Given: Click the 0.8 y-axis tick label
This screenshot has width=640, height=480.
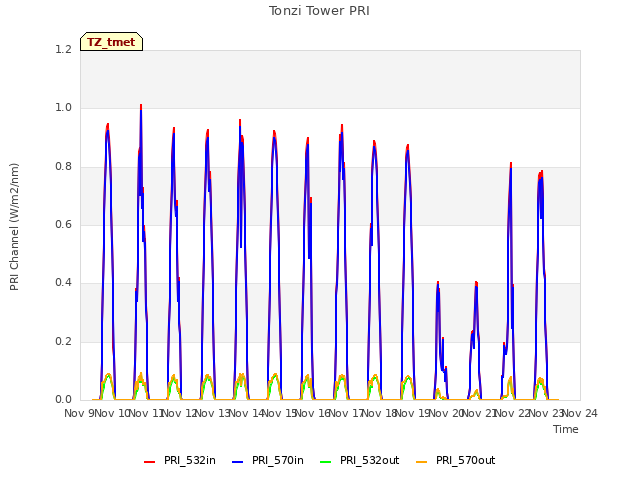Looking at the screenshot, I should [x=63, y=166].
